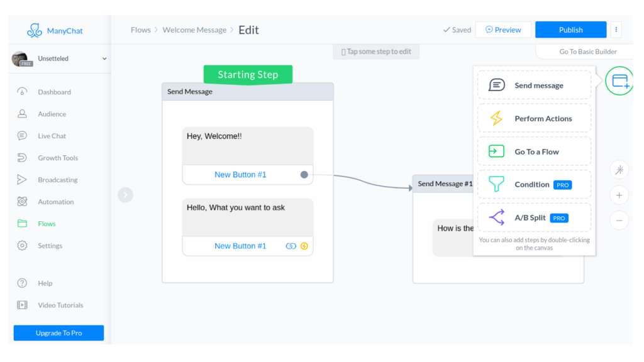Click the A/B Split arrows icon
The width and height of the screenshot is (644, 362).
497,217
